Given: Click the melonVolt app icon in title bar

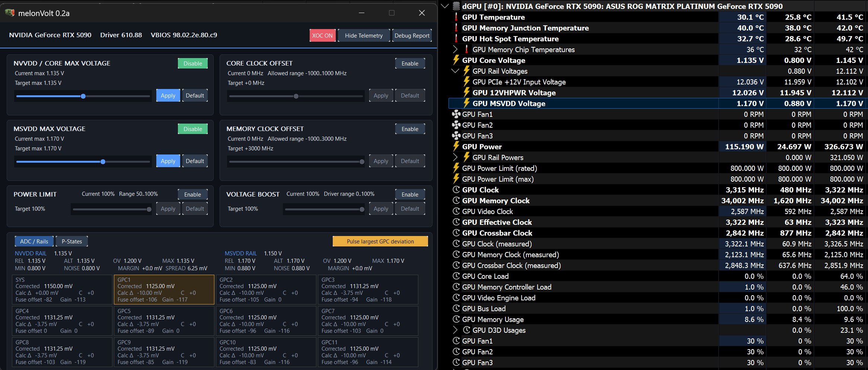Looking at the screenshot, I should [x=10, y=13].
